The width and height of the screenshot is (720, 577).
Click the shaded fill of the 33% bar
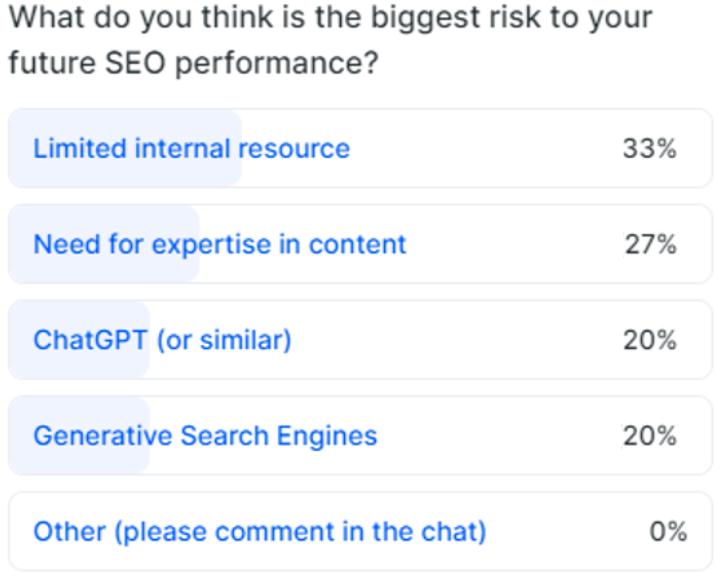[x=125, y=149]
